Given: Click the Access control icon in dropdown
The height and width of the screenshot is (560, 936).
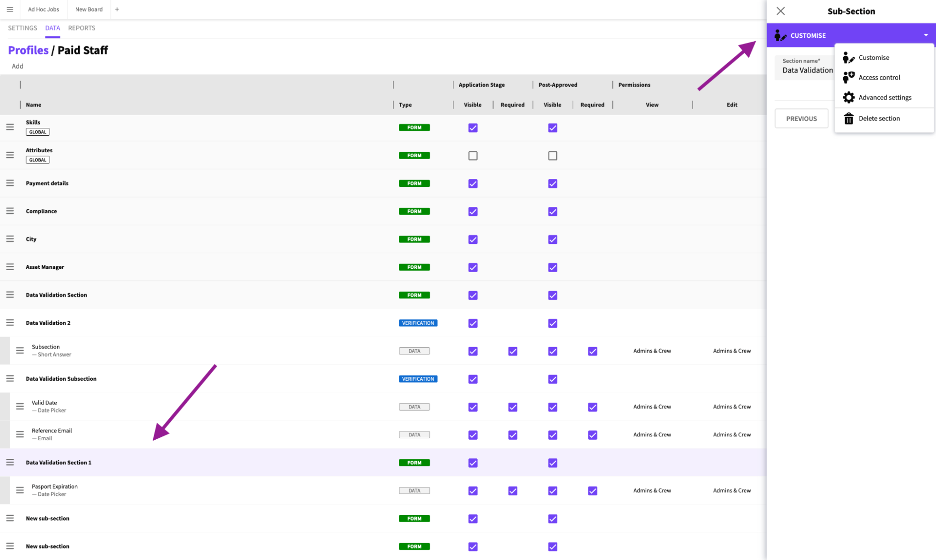Looking at the screenshot, I should 848,77.
